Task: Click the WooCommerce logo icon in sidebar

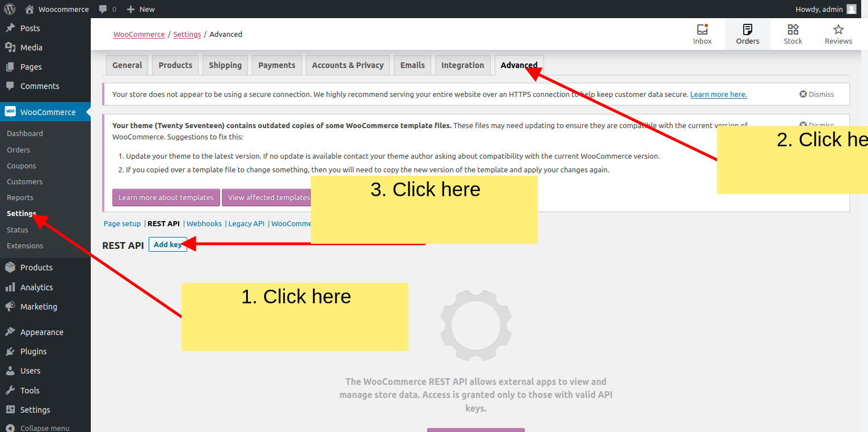Action: [10, 112]
